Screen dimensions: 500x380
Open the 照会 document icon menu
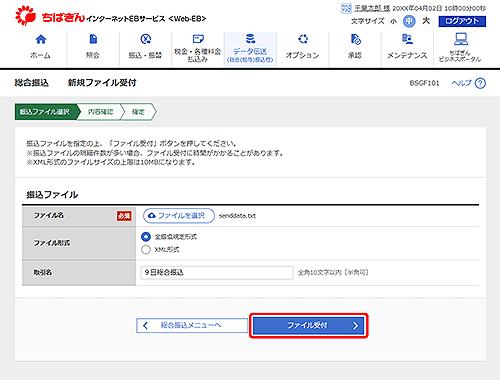coord(93,39)
